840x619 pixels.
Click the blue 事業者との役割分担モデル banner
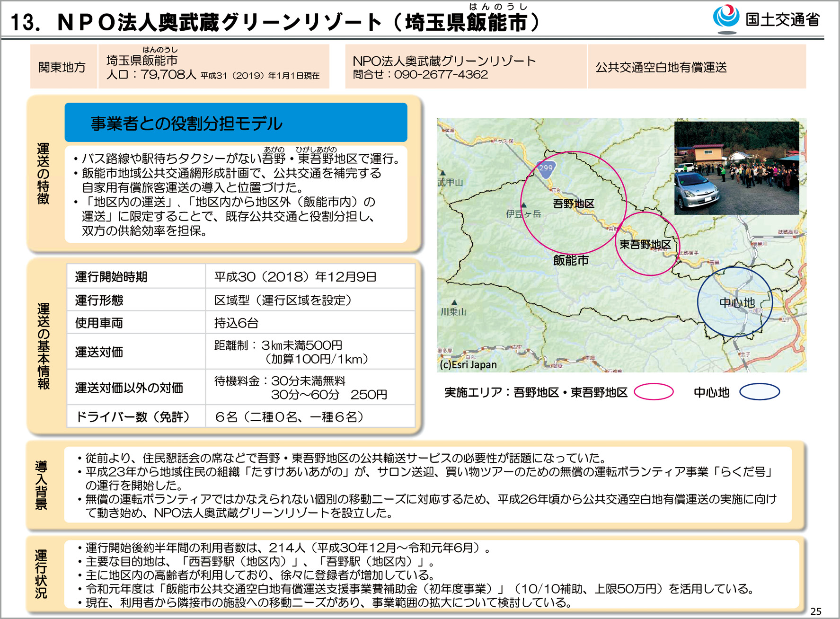click(x=236, y=123)
